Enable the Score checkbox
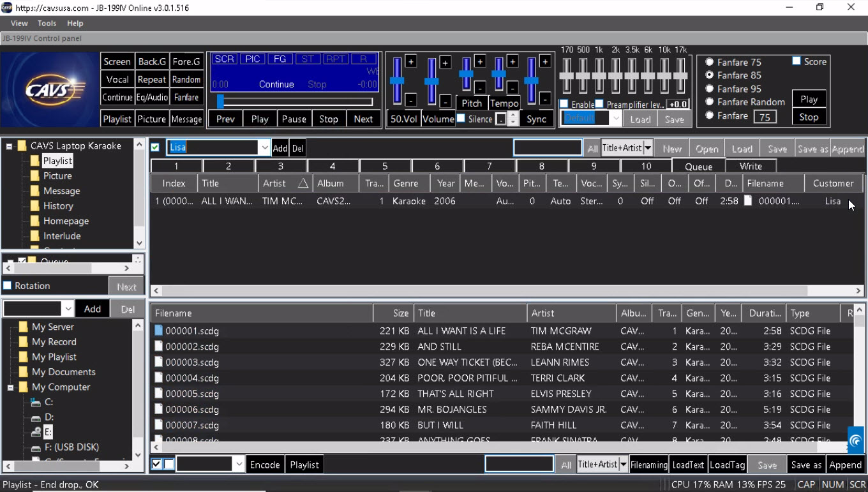868x492 pixels. 797,61
